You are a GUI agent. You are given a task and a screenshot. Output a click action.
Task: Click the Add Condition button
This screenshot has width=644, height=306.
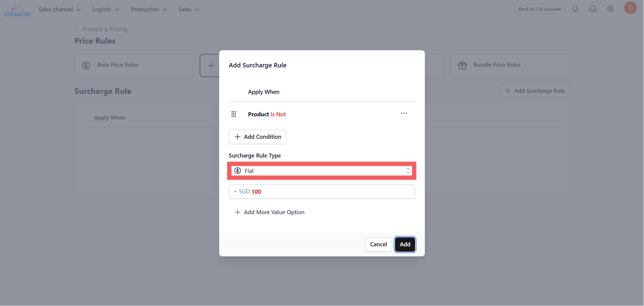(x=257, y=137)
